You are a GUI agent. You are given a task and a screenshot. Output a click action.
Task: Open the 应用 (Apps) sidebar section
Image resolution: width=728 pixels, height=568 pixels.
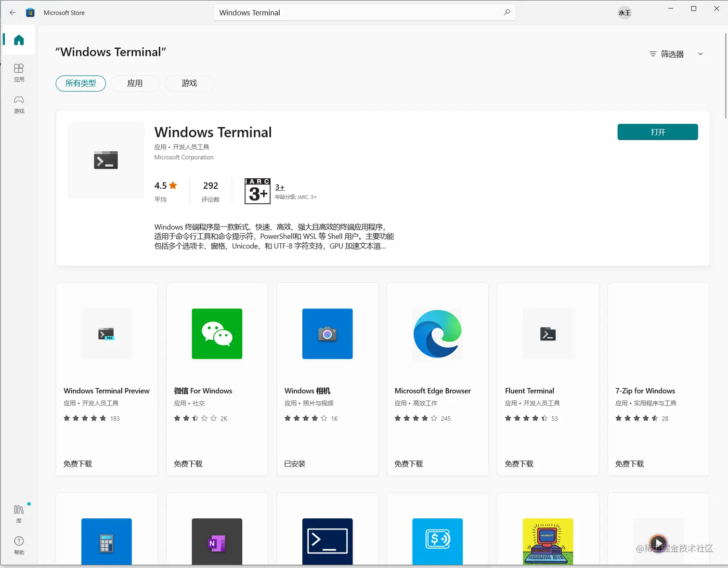[x=19, y=73]
